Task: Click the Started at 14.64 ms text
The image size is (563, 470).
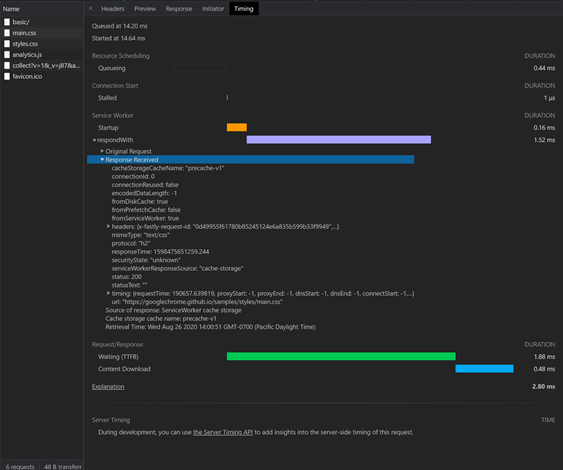Action: pos(118,38)
